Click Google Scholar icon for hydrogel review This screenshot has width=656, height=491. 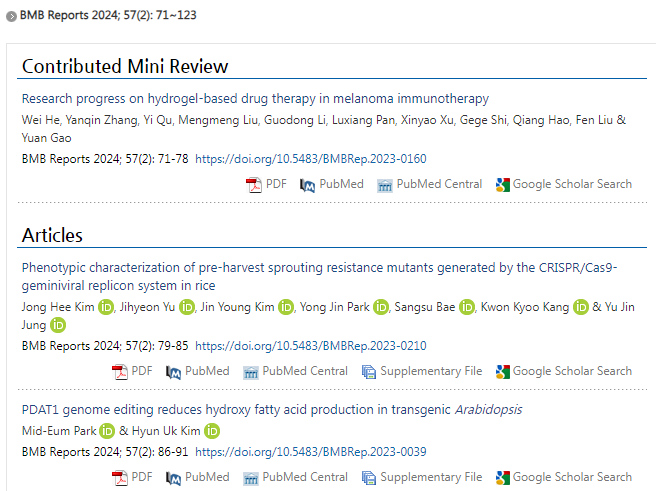pos(502,185)
